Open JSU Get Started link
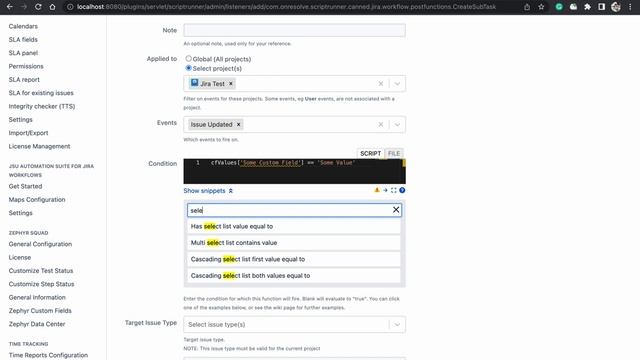Image resolution: width=640 pixels, height=360 pixels. click(x=25, y=186)
